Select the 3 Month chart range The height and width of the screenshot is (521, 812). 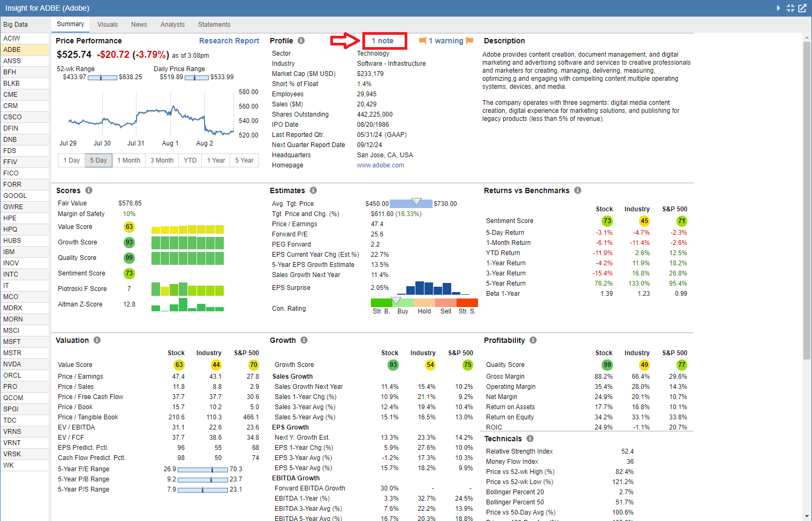[162, 160]
